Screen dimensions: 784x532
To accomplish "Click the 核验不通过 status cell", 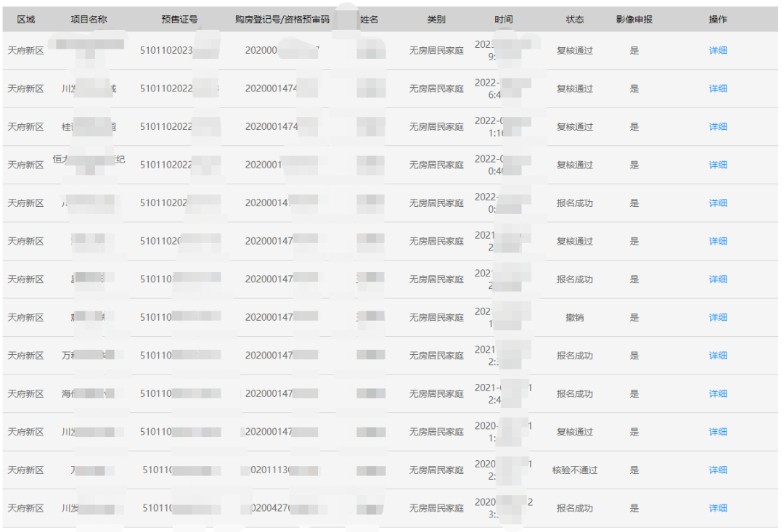I will click(575, 470).
